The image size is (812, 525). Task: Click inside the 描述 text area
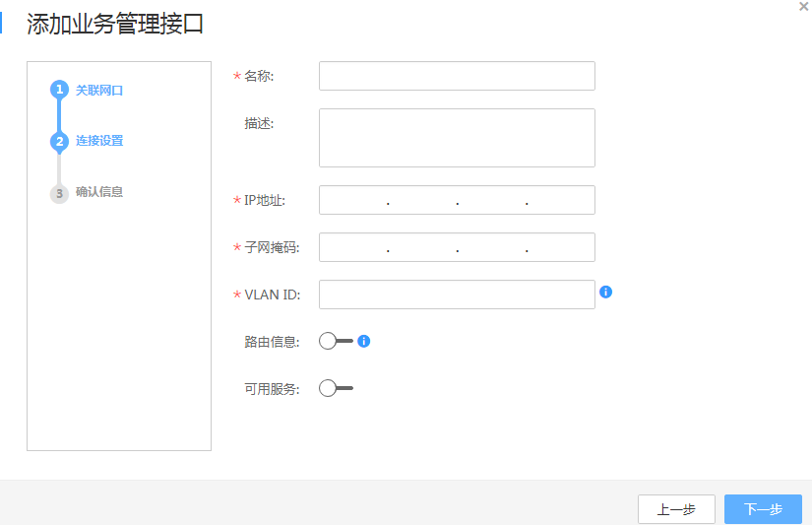pyautogui.click(x=457, y=138)
